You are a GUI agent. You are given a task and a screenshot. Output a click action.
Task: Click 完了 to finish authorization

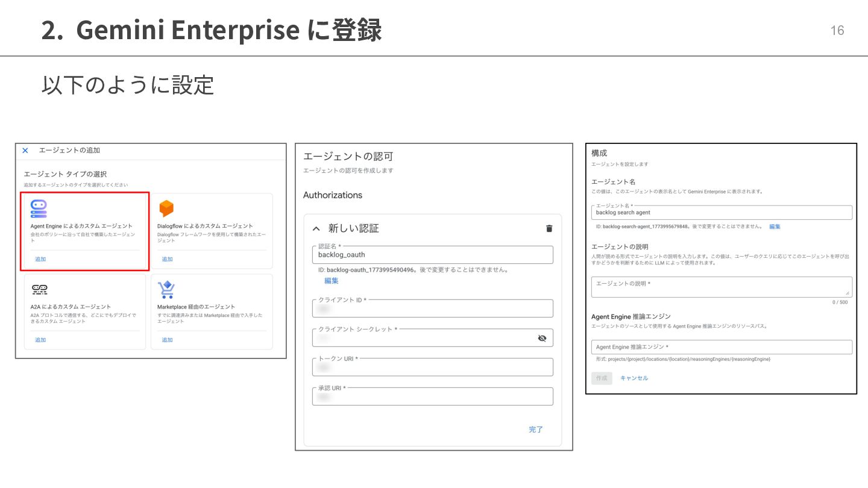[x=536, y=430]
